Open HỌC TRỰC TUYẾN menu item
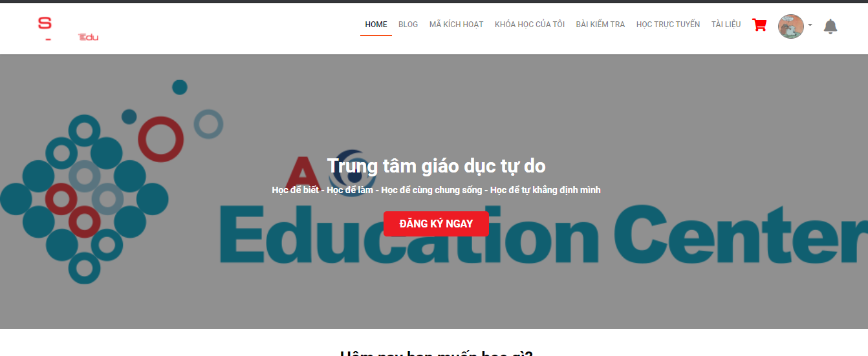The width and height of the screenshot is (868, 356). [668, 25]
